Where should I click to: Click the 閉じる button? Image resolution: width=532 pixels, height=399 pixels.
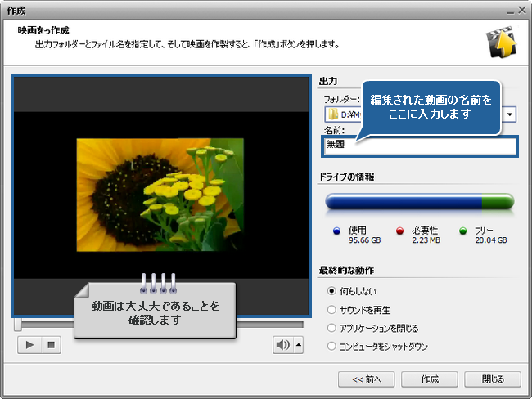point(493,379)
